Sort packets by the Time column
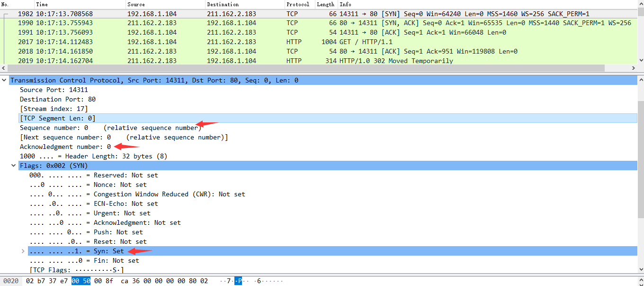This screenshot has height=286, width=644. point(42,4)
